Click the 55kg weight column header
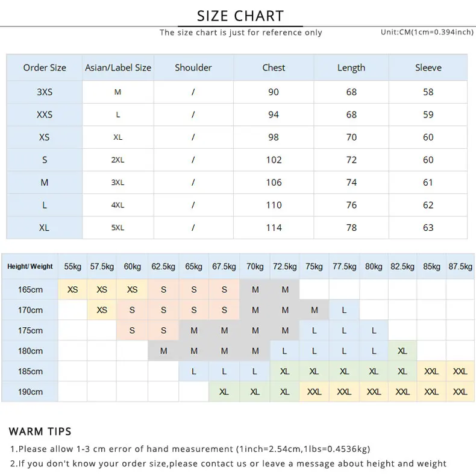This screenshot has width=476, height=476. (72, 266)
